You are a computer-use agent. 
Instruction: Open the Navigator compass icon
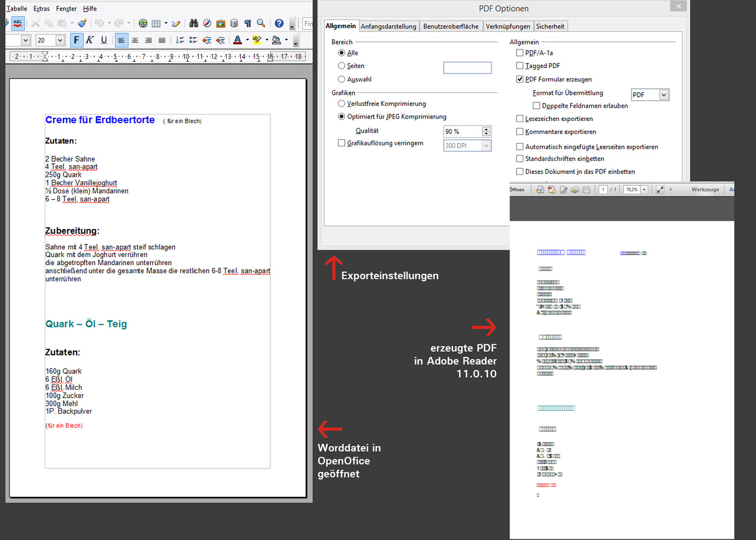click(207, 23)
